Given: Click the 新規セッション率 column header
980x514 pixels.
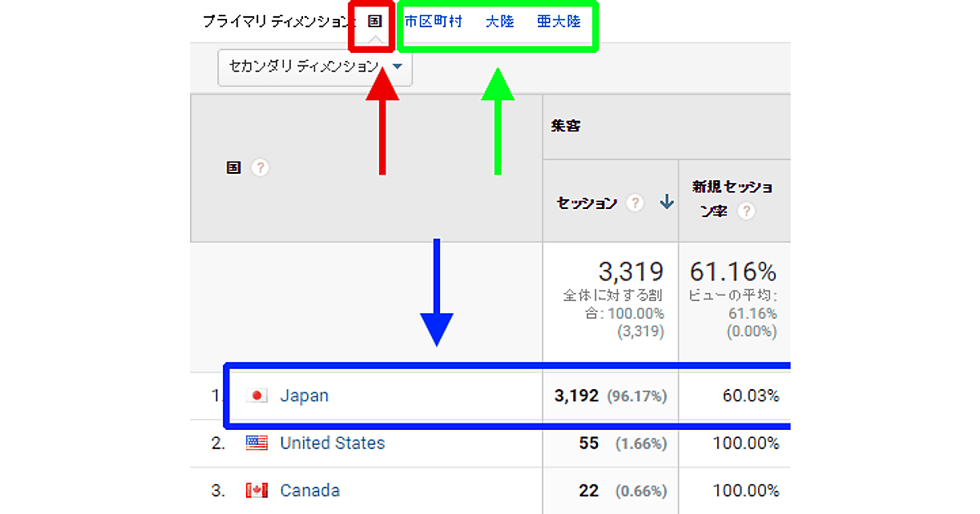Looking at the screenshot, I should point(733,198).
